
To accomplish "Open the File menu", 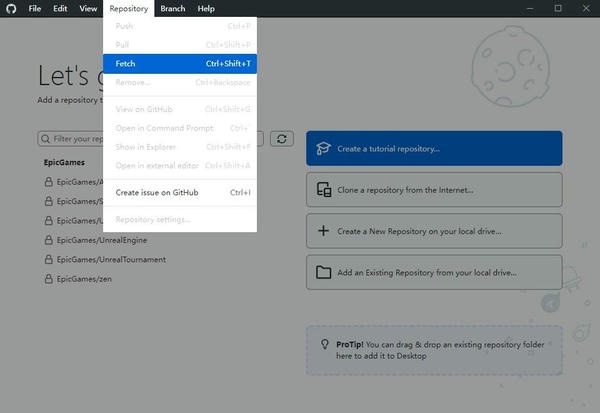I will (x=34, y=8).
